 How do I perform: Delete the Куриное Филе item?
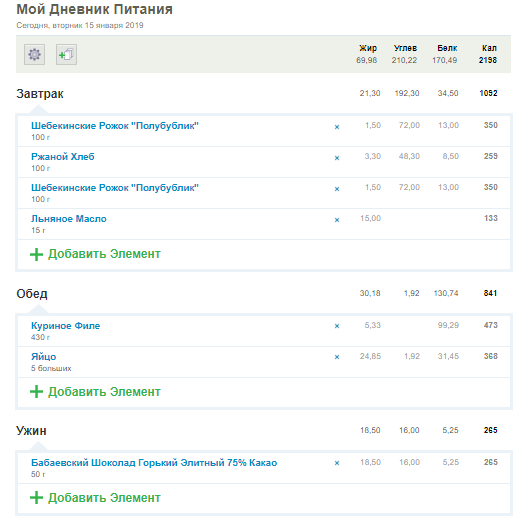click(337, 326)
